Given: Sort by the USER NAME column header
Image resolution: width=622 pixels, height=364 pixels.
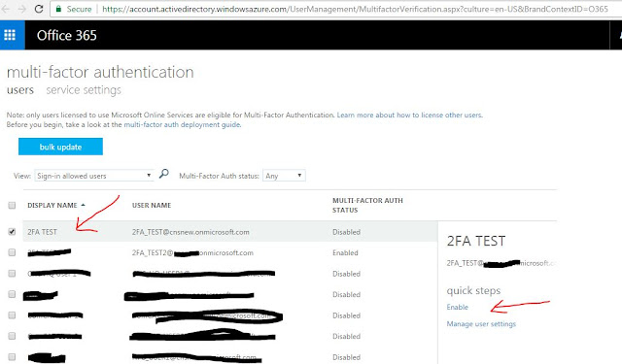Looking at the screenshot, I should [152, 205].
